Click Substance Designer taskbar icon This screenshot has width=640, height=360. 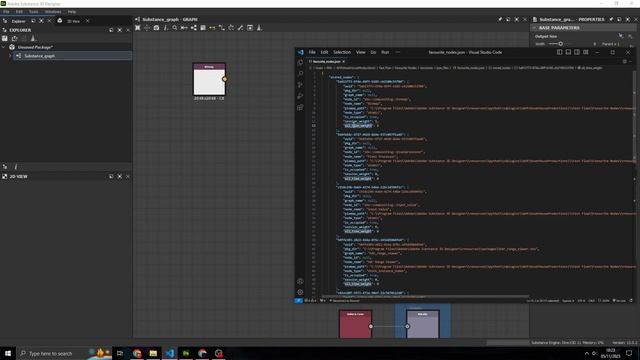click(186, 353)
